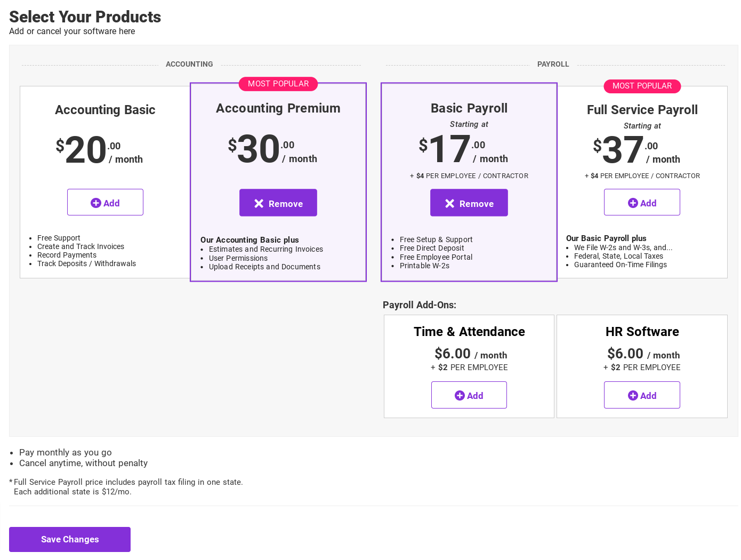This screenshot has width=741, height=560.
Task: Click the plus icon on HR Software's Add button
Action: (633, 395)
